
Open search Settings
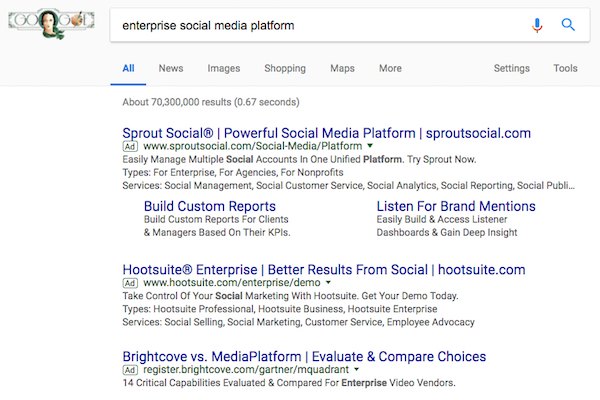(512, 69)
